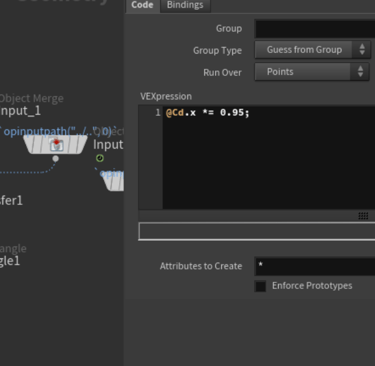
Task: Switch to the Code tab
Action: 142,5
